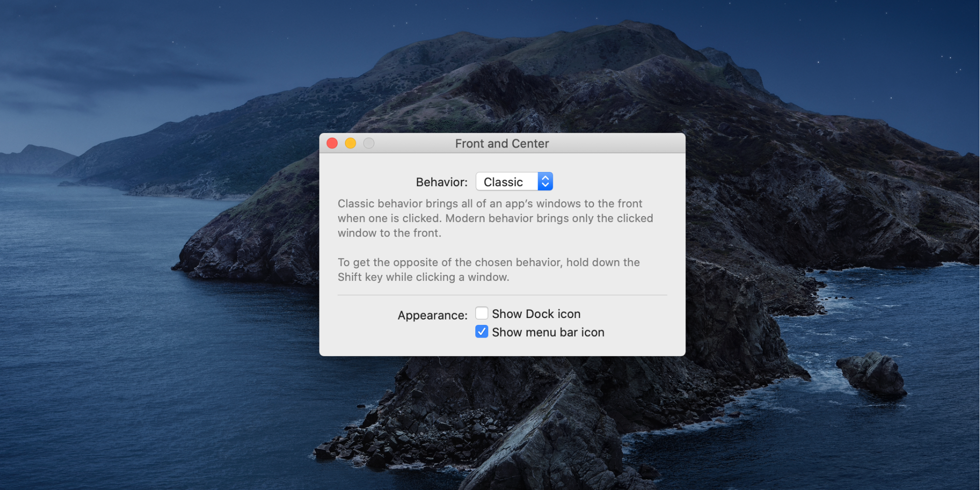Click the distant headland on the left horizon
This screenshot has height=490, width=980.
[34, 159]
